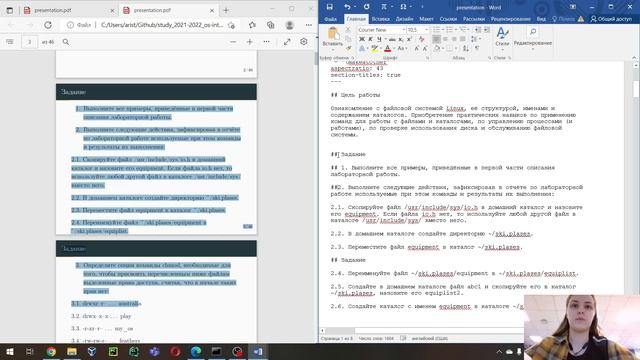This screenshot has width=640, height=360.
Task: Apply italic (К) formatting
Action: tap(370, 39)
